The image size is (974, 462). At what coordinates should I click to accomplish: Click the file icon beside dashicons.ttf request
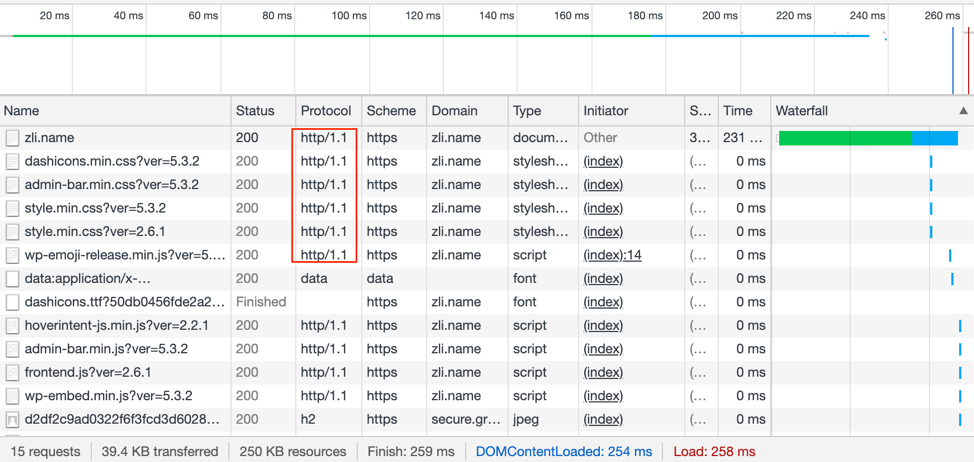click(x=13, y=302)
